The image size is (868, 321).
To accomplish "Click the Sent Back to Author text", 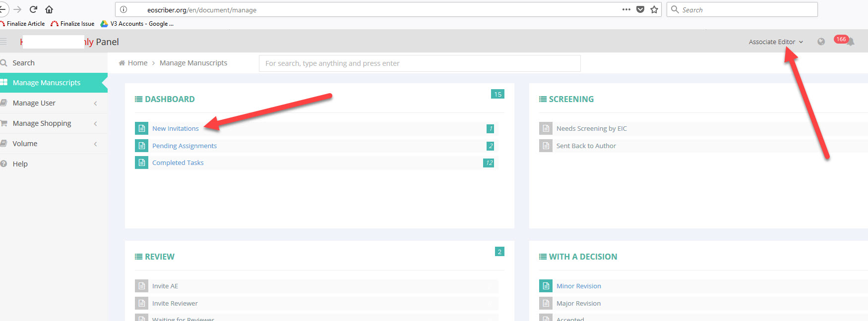I will click(x=586, y=146).
